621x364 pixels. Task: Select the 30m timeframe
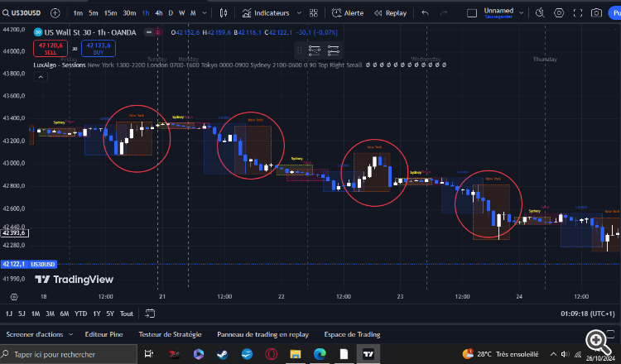tap(129, 13)
